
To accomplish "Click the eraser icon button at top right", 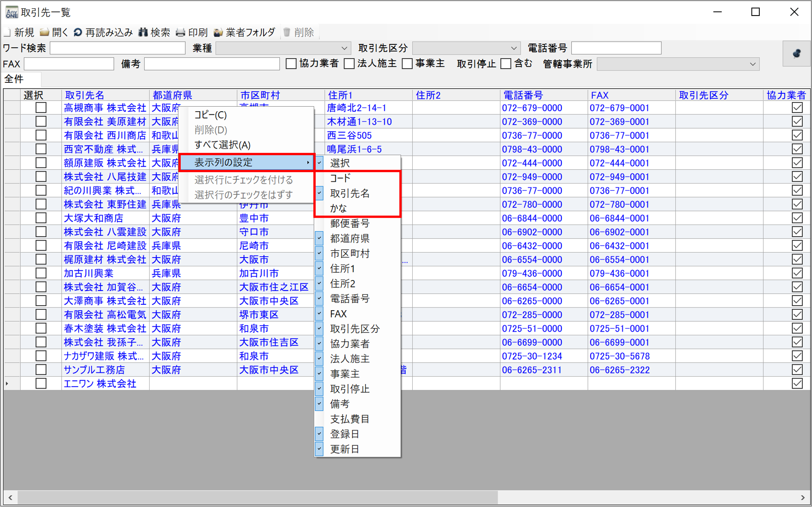I will click(796, 54).
